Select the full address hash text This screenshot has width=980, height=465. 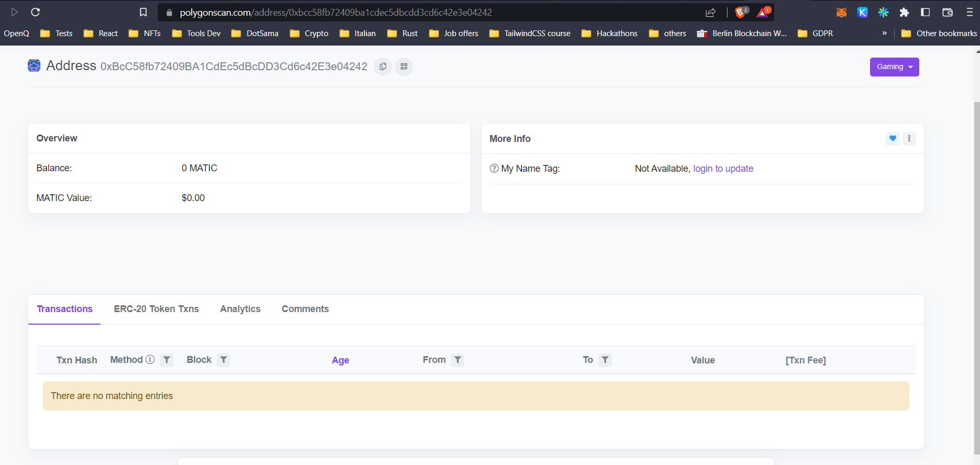234,67
